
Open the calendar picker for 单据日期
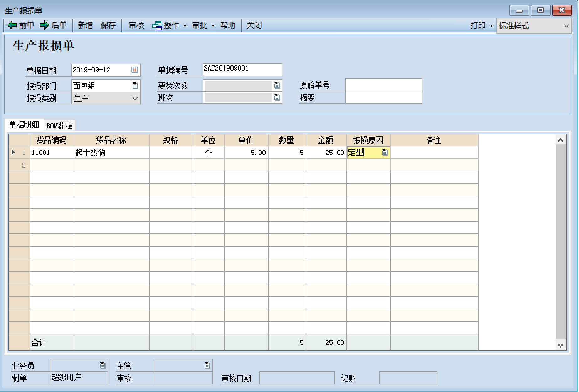tap(134, 70)
